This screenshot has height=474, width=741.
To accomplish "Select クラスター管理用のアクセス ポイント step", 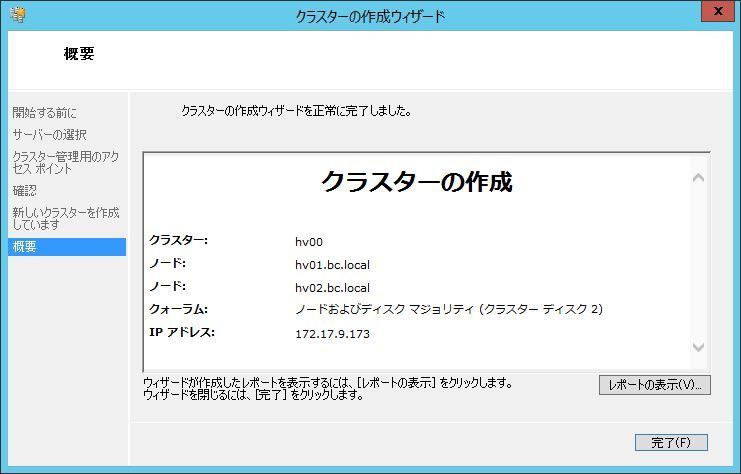I will [66, 163].
